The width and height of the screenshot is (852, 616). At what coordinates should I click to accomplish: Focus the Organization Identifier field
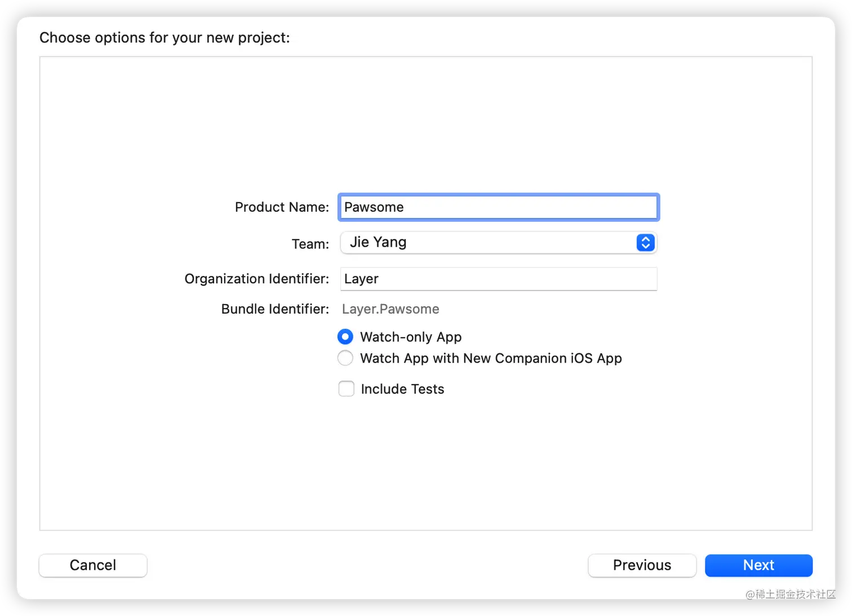[498, 279]
